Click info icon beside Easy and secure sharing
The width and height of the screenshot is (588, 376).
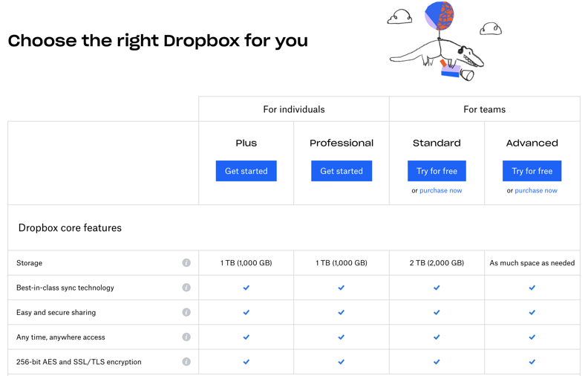(x=186, y=312)
